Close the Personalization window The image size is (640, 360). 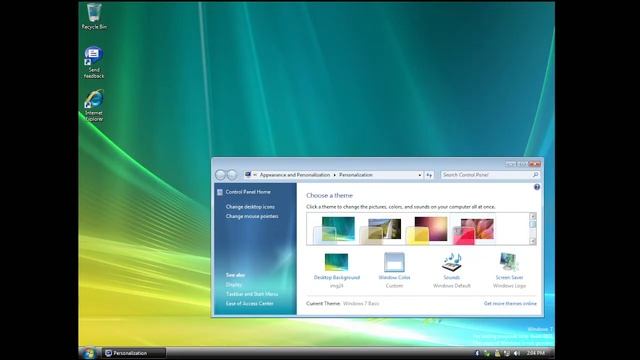[x=534, y=164]
